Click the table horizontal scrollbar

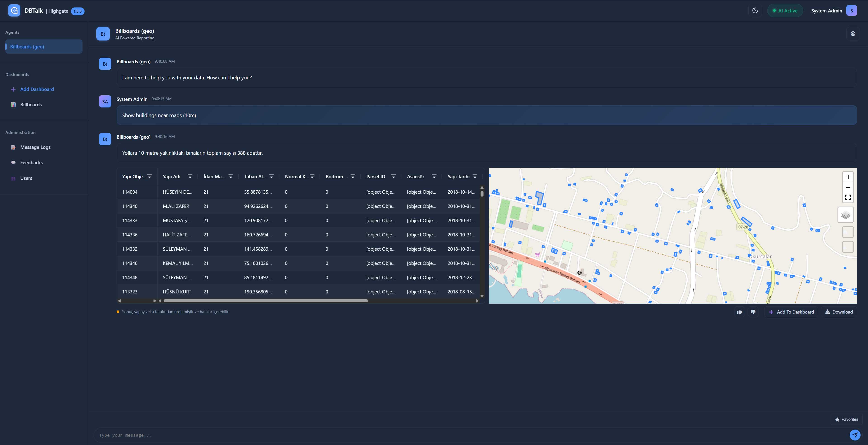(266, 301)
